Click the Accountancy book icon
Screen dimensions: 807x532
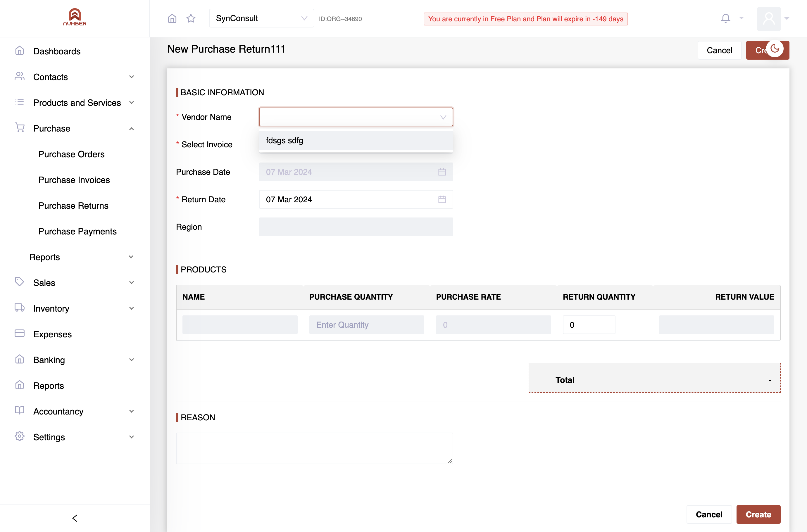[20, 410]
